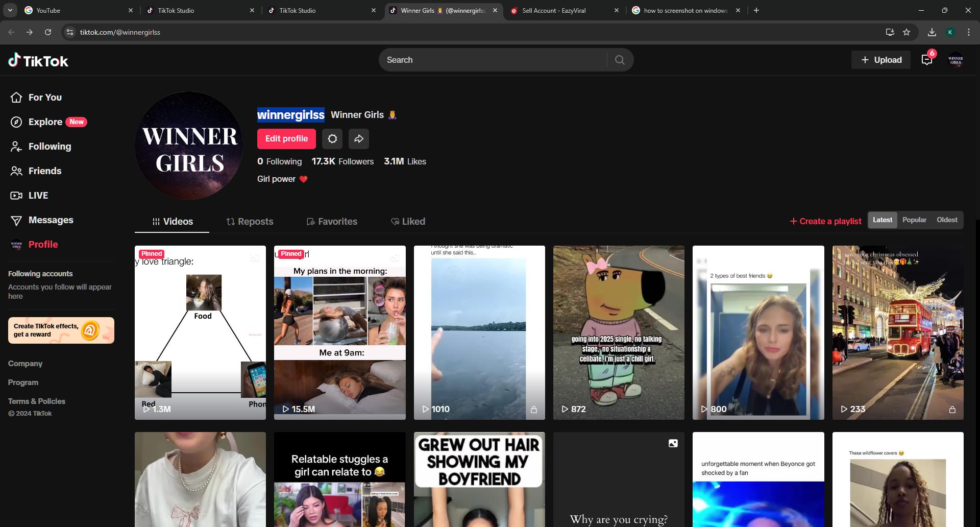Open the account avatar menu

[x=955, y=60]
